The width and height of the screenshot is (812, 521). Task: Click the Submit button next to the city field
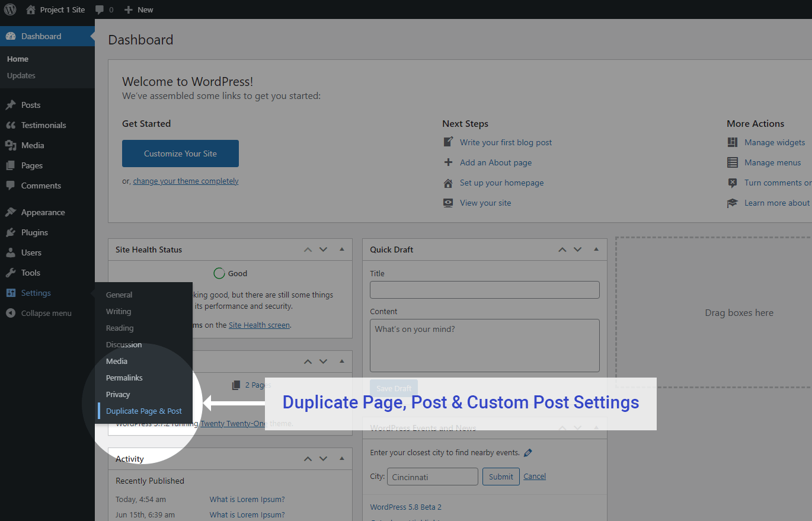click(x=501, y=477)
